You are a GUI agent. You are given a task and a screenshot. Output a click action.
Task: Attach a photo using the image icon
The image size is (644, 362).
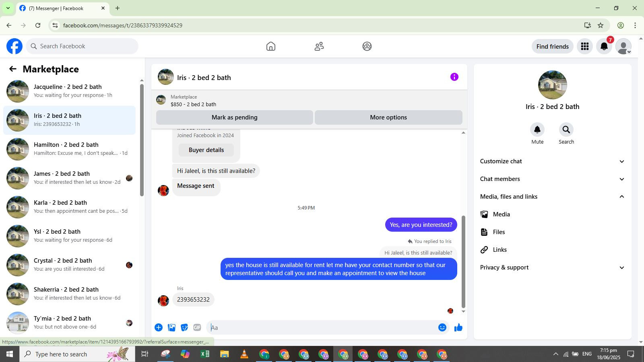coord(171,327)
